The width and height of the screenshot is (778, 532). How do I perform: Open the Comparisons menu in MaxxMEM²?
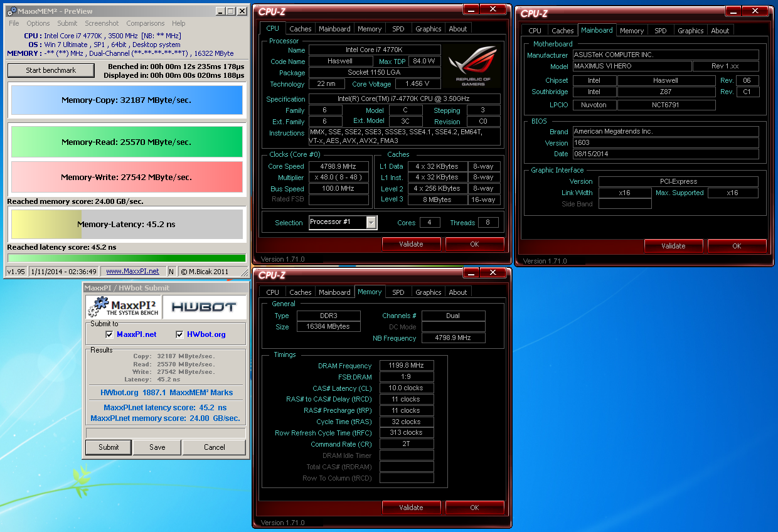click(146, 23)
